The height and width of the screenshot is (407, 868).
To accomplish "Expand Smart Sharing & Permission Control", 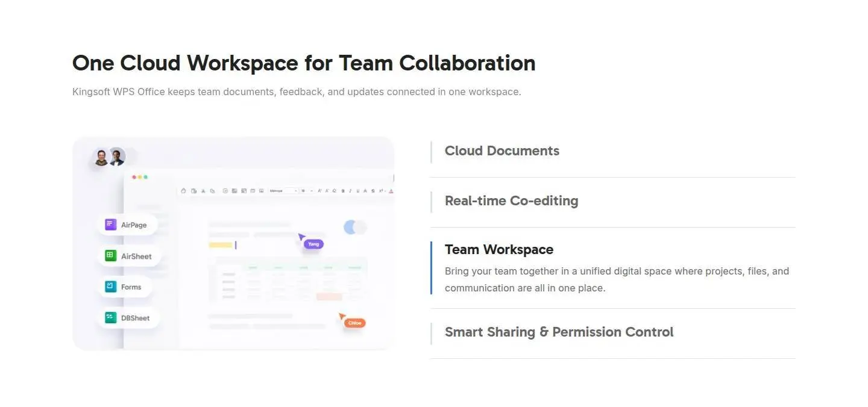I will (x=559, y=332).
